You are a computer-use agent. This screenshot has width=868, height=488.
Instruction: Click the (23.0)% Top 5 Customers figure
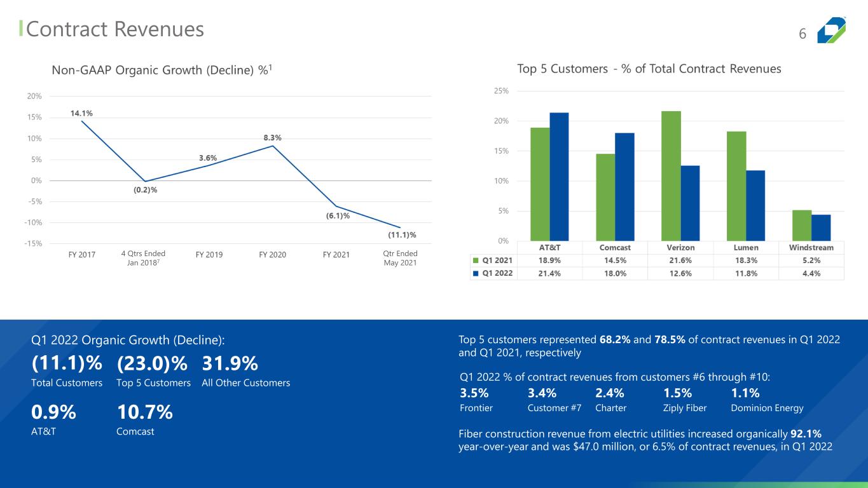153,363
